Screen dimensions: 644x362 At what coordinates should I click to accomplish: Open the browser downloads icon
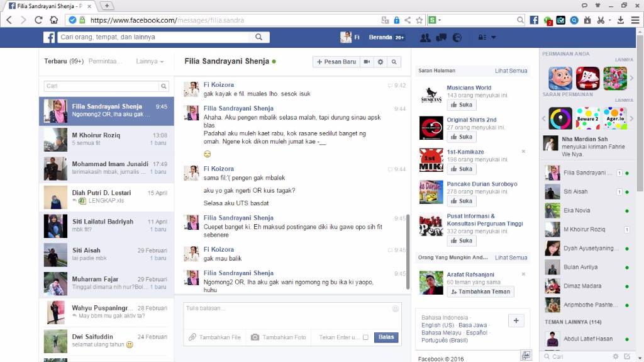click(621, 20)
